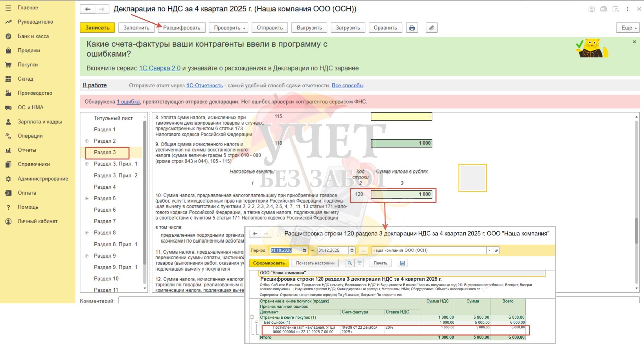644x346 pixels.
Task: Click the line 120 tax amount field
Action: (x=401, y=194)
